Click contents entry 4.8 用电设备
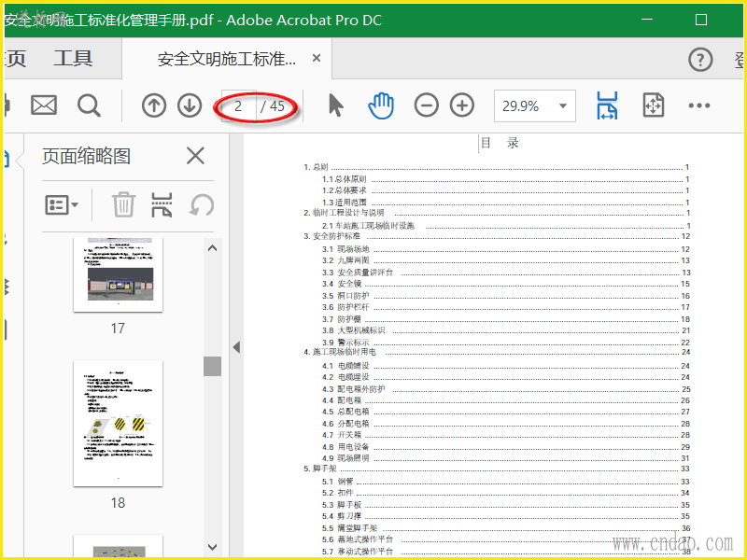The height and width of the screenshot is (560, 747). [505, 447]
